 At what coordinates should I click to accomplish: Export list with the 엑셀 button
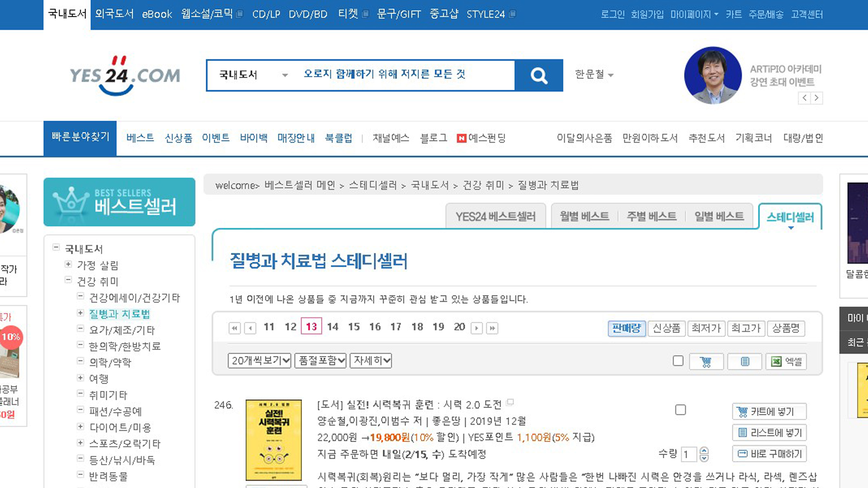tap(786, 361)
